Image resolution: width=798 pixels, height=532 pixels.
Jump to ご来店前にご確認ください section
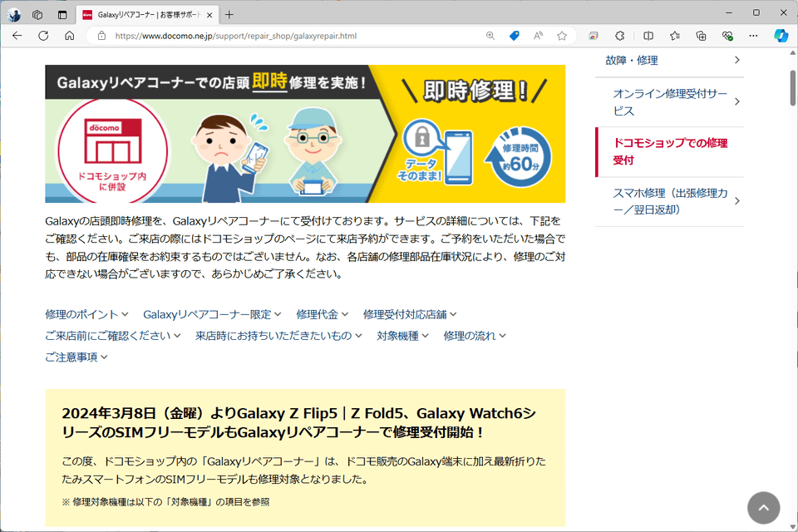pyautogui.click(x=112, y=336)
